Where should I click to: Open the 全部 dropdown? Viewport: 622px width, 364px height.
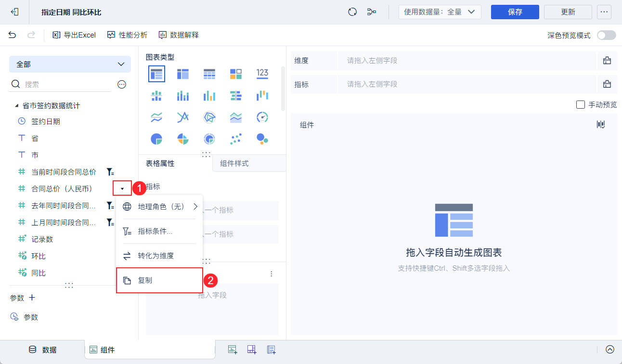[70, 64]
